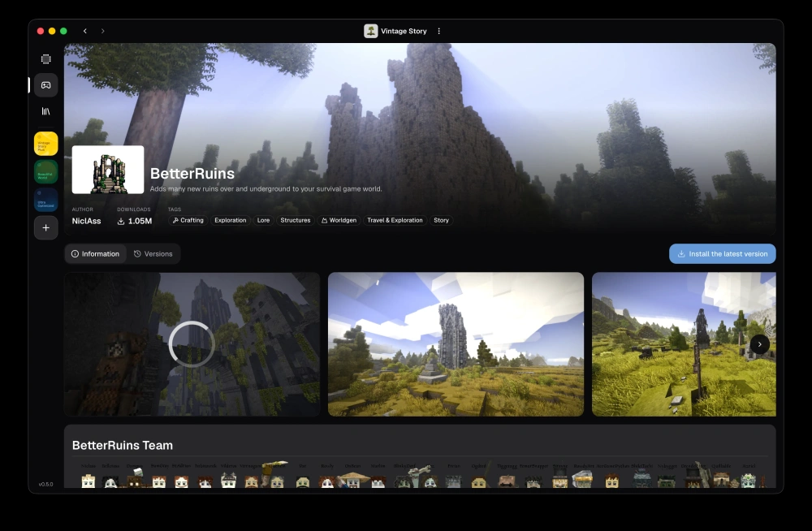Switch to the Information tab
Screen dimensions: 812x531
(x=95, y=254)
